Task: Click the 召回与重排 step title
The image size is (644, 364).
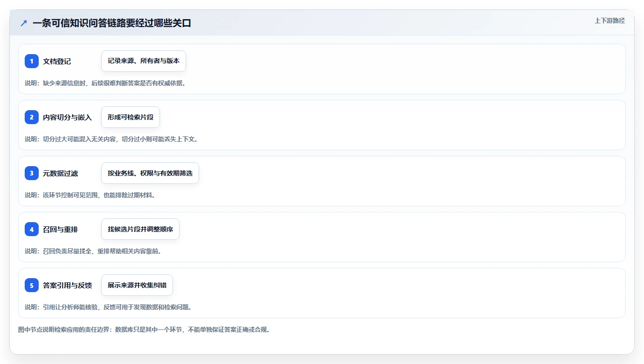Action: pyautogui.click(x=61, y=229)
